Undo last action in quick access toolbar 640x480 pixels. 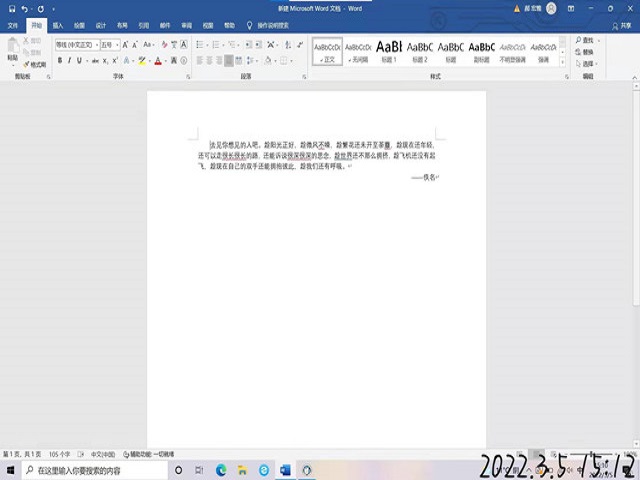(x=24, y=9)
